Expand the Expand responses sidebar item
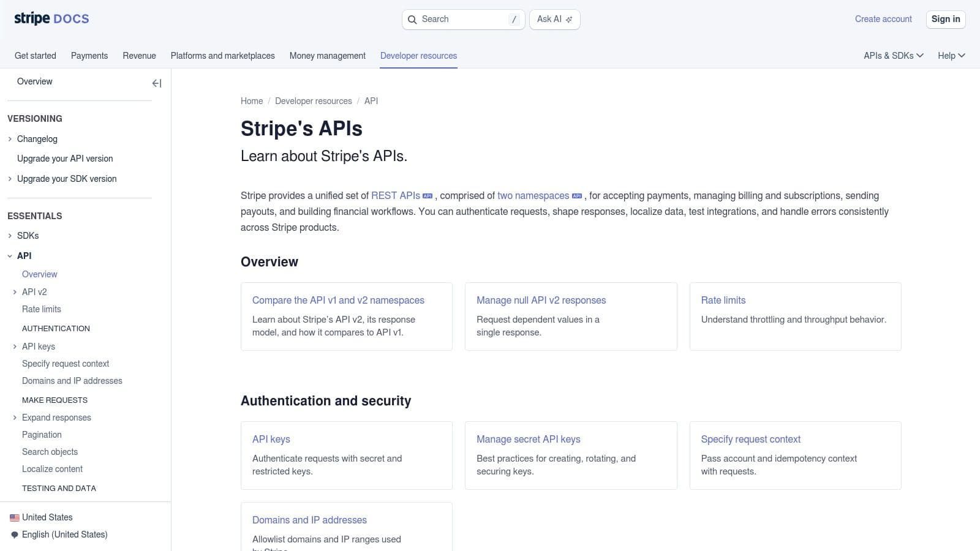980x551 pixels. [15, 418]
